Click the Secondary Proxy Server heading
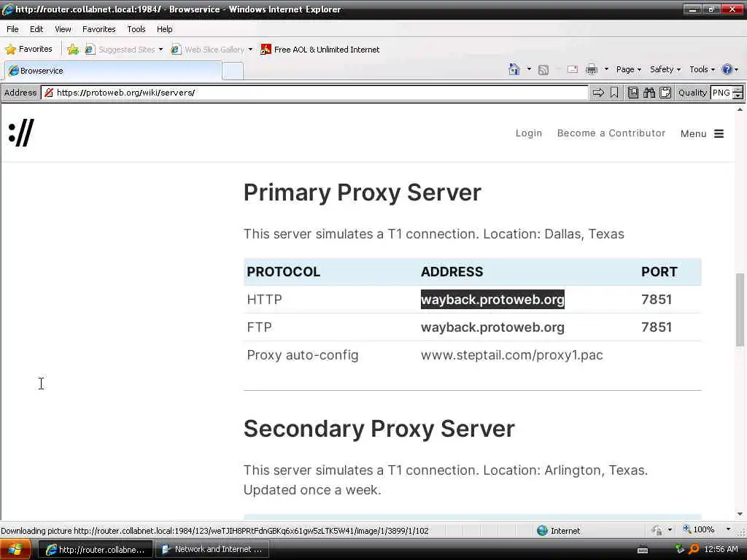747x560 pixels. point(379,429)
